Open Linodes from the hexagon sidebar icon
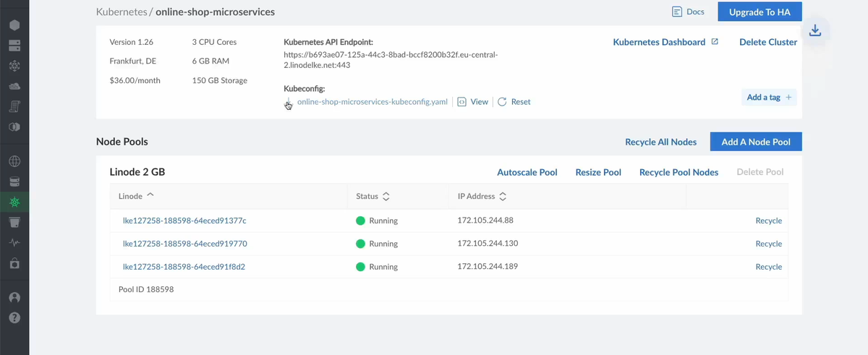Image resolution: width=868 pixels, height=355 pixels. coord(14,25)
